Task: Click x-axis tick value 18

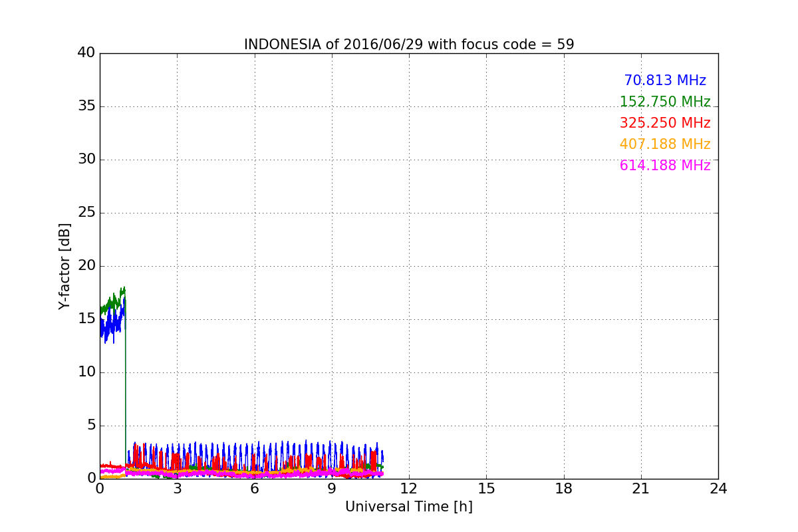Action: (564, 489)
